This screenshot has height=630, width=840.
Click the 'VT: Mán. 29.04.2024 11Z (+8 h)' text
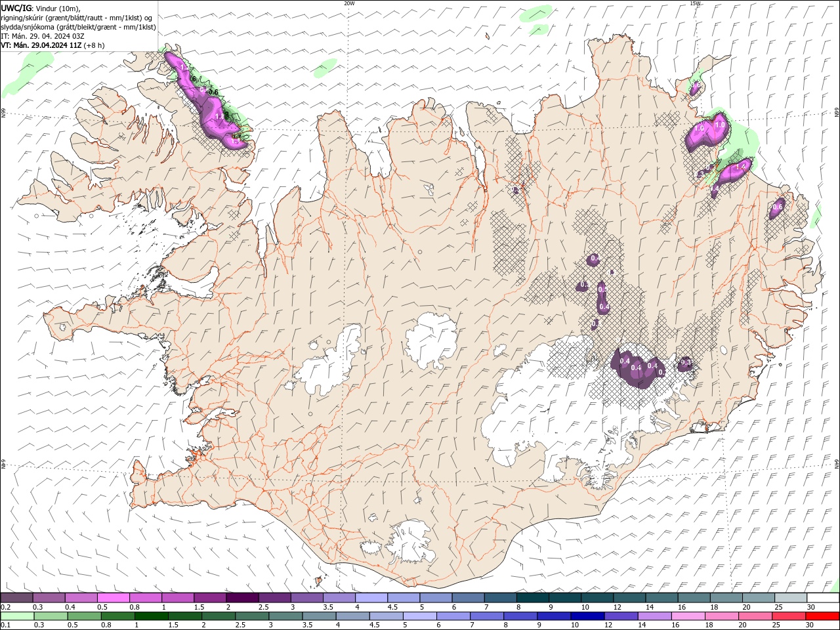[53, 46]
